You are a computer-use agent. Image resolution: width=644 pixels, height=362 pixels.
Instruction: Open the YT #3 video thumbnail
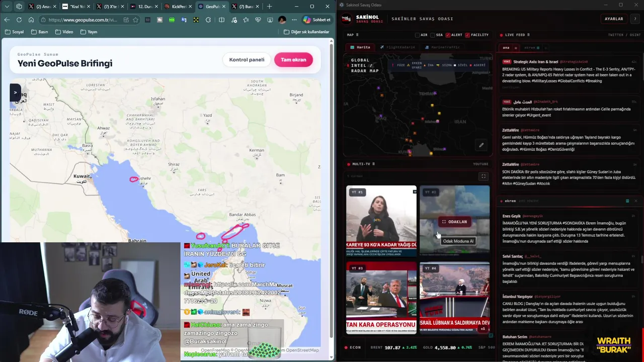[381, 298]
